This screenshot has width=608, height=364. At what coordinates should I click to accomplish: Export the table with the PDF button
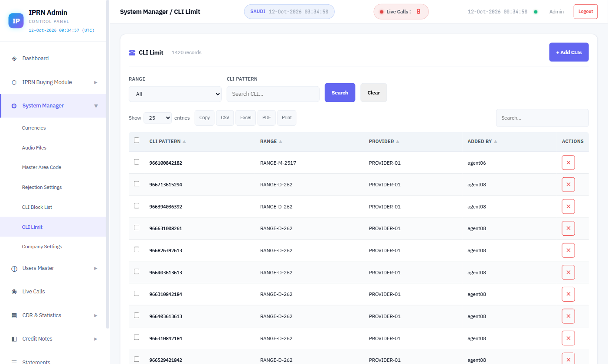[267, 118]
